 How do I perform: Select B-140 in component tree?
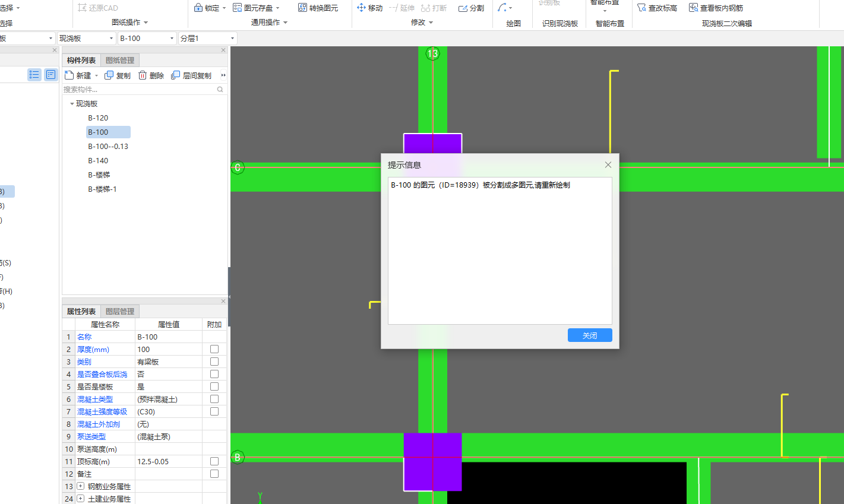click(98, 161)
